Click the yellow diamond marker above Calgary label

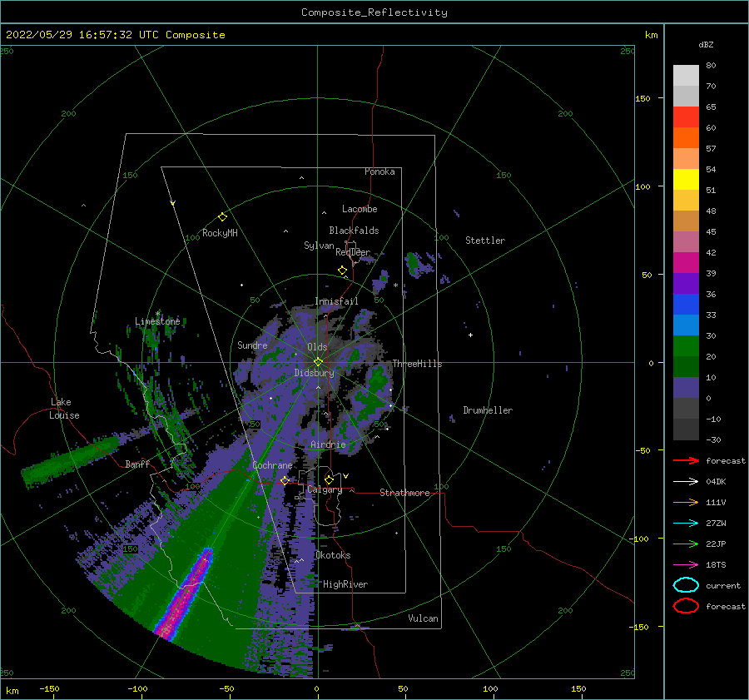tap(329, 479)
